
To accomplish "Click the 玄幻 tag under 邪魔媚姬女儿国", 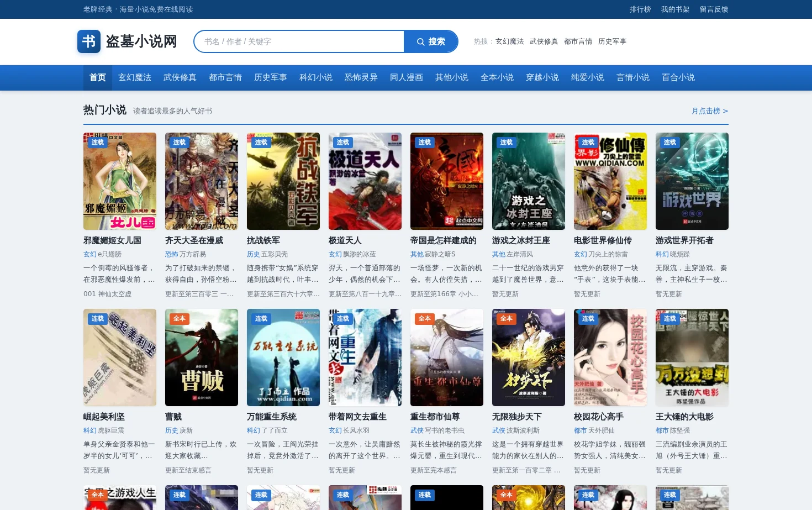I will pyautogui.click(x=90, y=254).
